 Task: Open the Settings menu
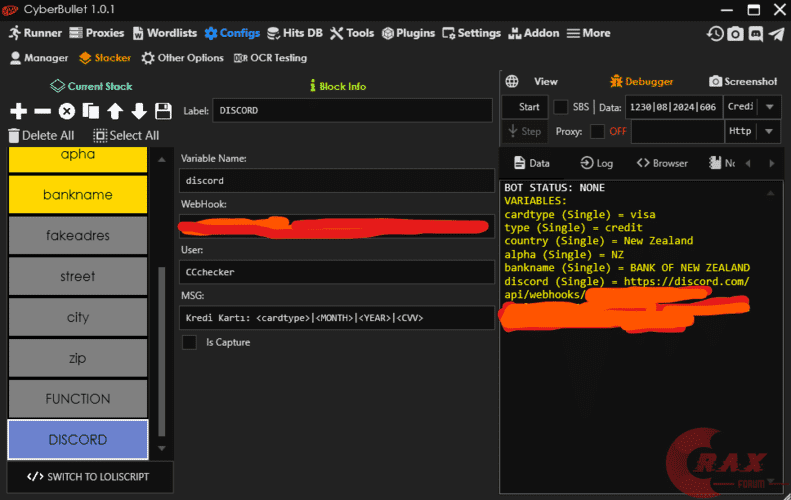tap(471, 33)
